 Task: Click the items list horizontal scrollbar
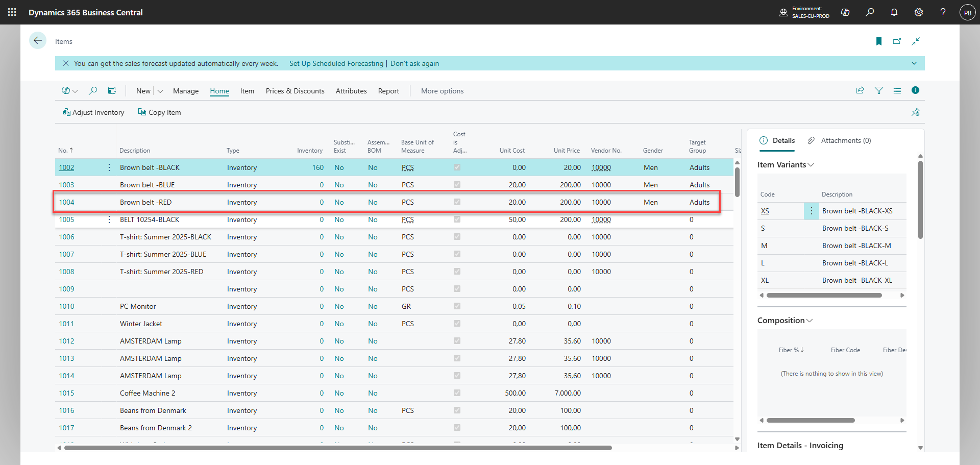click(x=338, y=448)
